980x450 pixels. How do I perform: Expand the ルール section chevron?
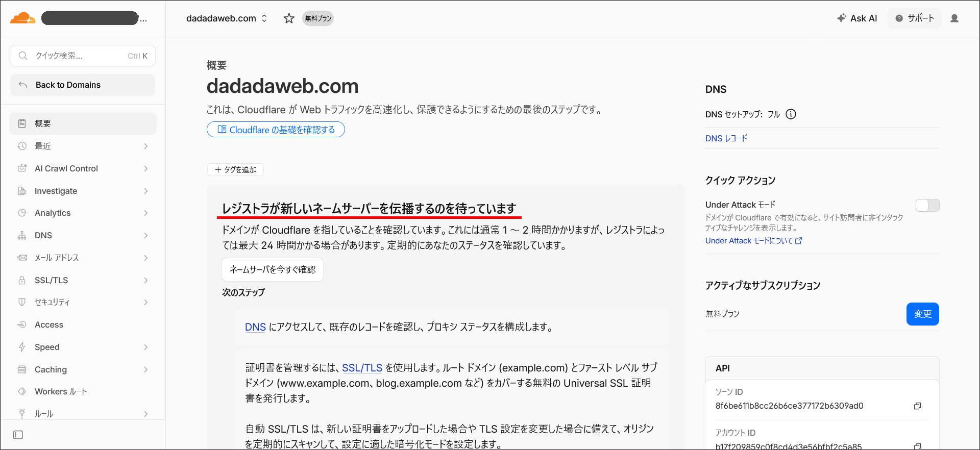(x=146, y=414)
